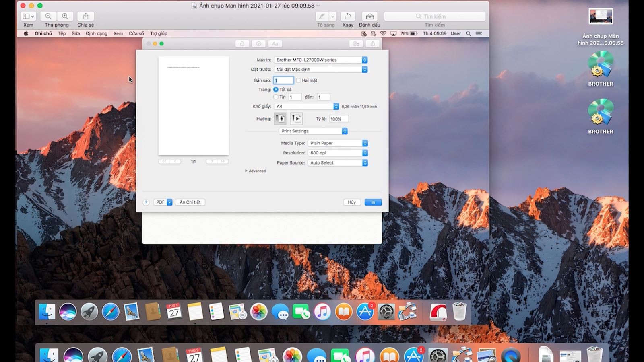Select portrait orientation icon
644x362 pixels.
point(280,119)
